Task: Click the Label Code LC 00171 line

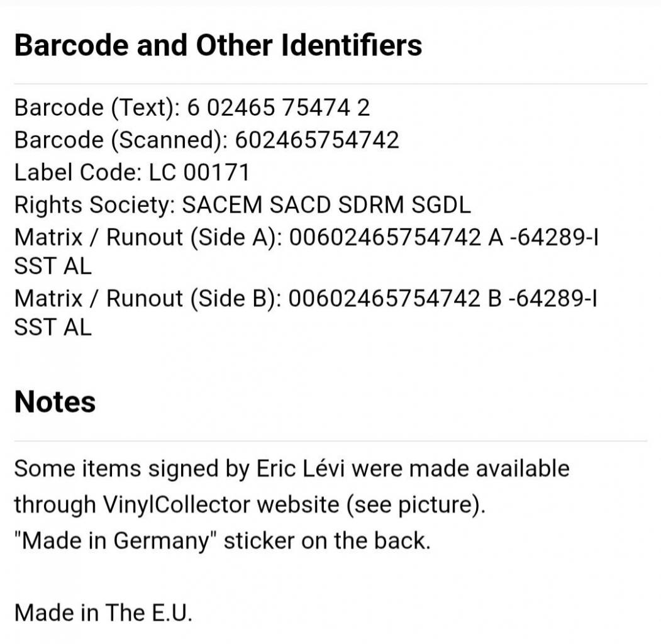Action: coord(132,172)
